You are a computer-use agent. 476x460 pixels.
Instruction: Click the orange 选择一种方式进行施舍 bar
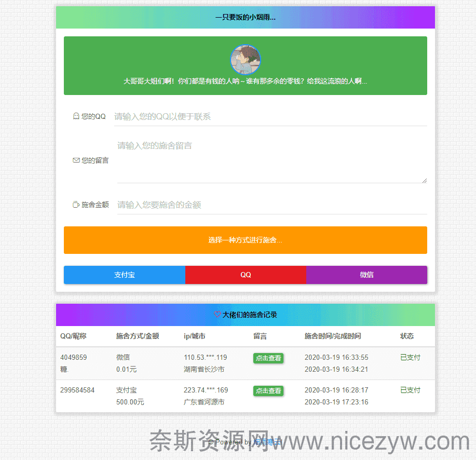click(x=246, y=240)
